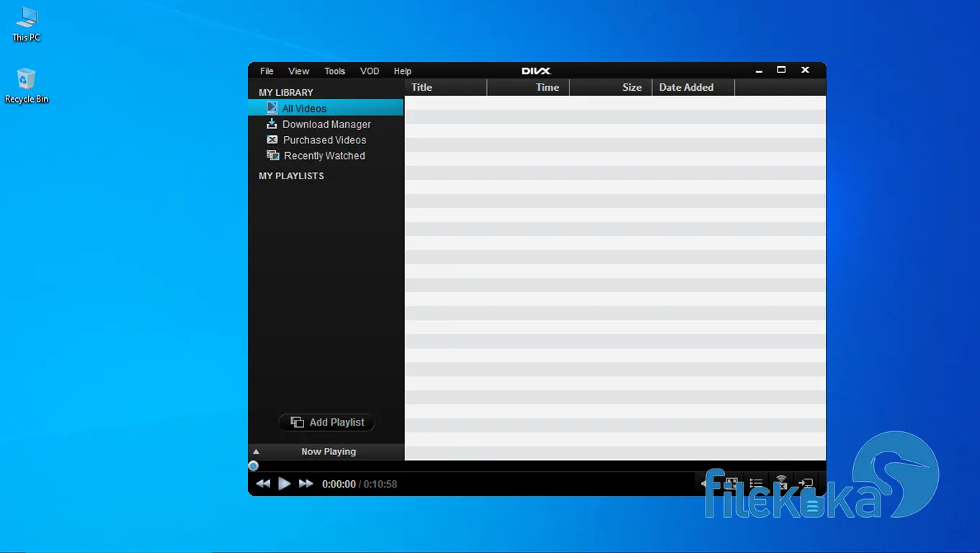Toggle the fullscreen window icon

[x=731, y=484]
